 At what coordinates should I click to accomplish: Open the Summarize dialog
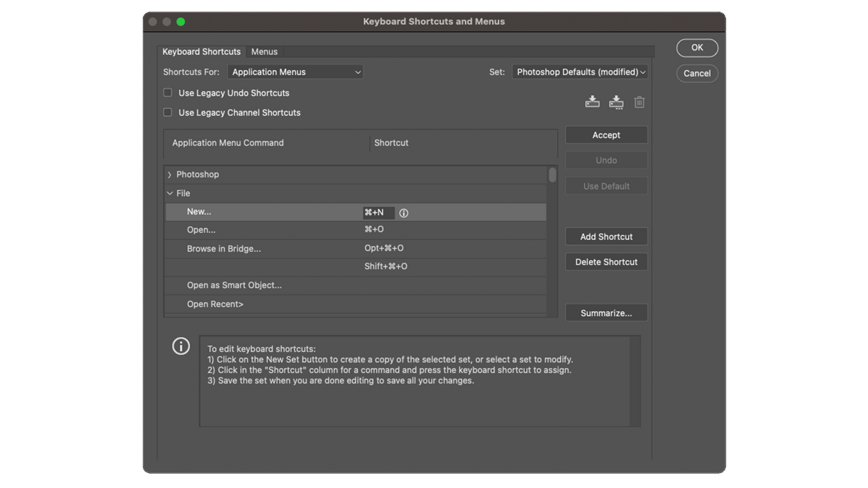pyautogui.click(x=606, y=312)
